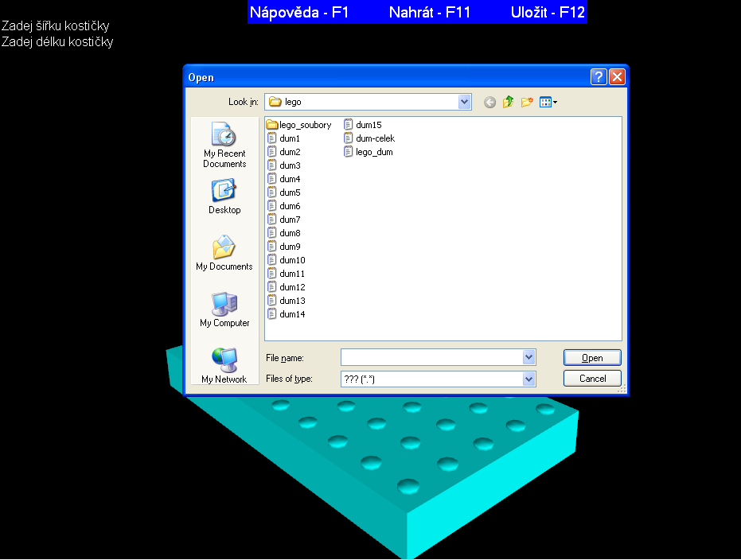This screenshot has height=560, width=741.
Task: Select the lego_soubory folder
Action: pos(305,125)
